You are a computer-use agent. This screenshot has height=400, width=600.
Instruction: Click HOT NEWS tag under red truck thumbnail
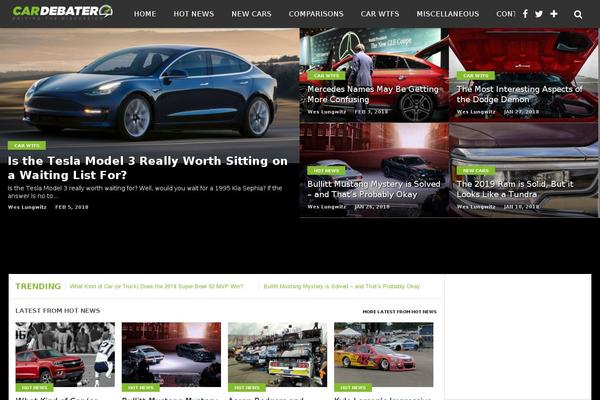click(x=34, y=387)
